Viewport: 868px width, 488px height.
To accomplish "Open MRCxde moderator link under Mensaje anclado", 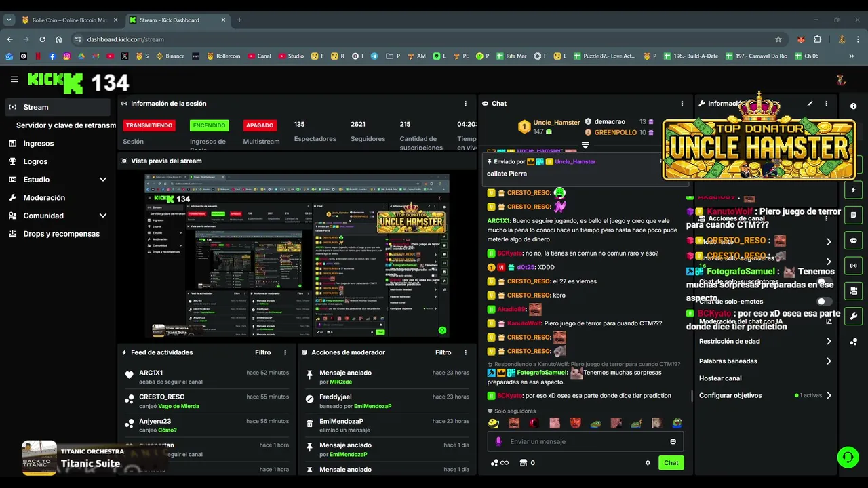I will (340, 382).
